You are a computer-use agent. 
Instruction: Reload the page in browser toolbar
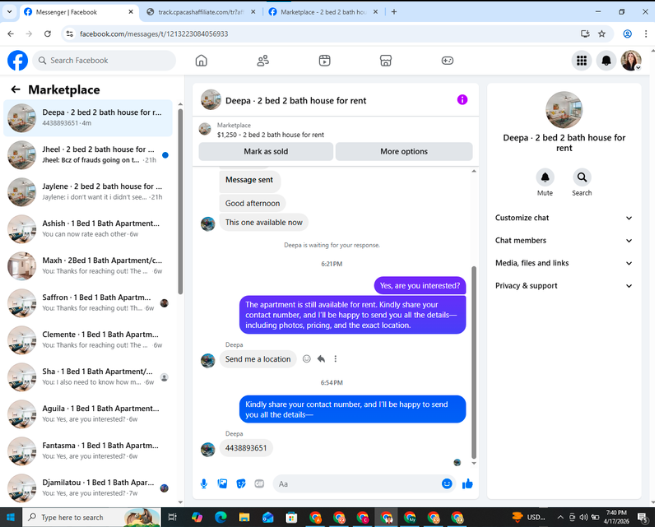[47, 34]
